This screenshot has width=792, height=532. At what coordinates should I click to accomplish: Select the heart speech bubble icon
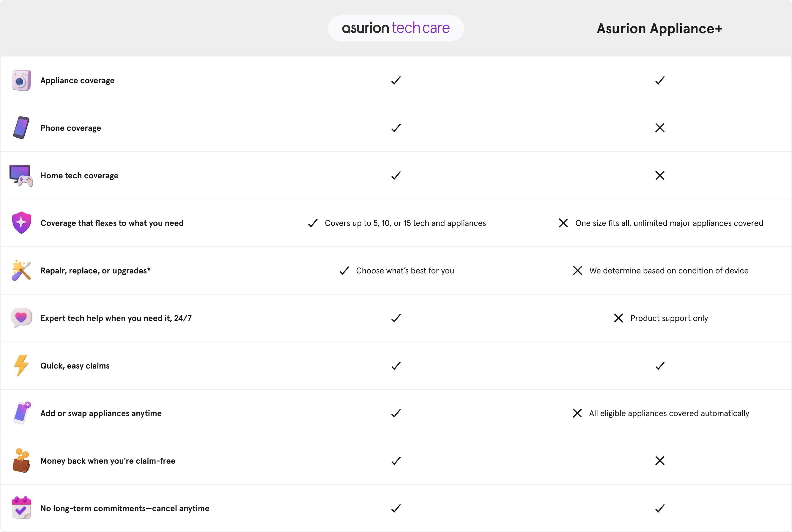(x=21, y=318)
